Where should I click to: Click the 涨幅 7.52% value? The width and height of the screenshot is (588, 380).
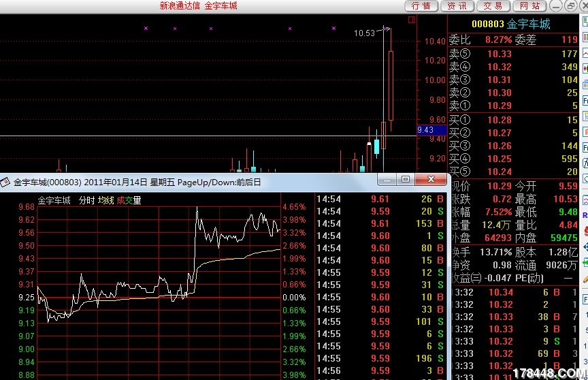[498, 212]
